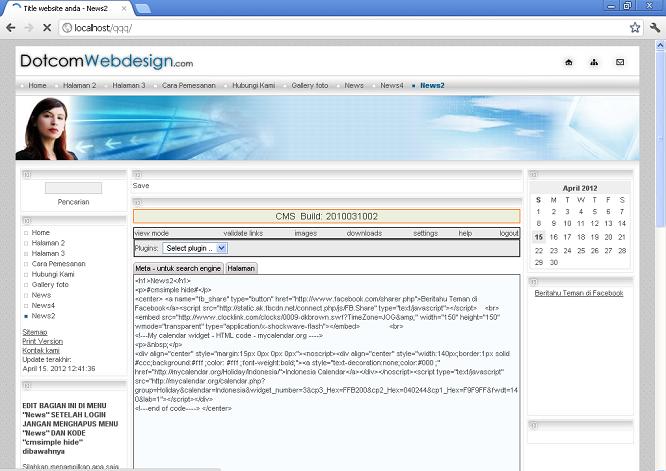The height and width of the screenshot is (471, 666).
Task: Click the mail envelope icon in header
Action: [x=620, y=62]
